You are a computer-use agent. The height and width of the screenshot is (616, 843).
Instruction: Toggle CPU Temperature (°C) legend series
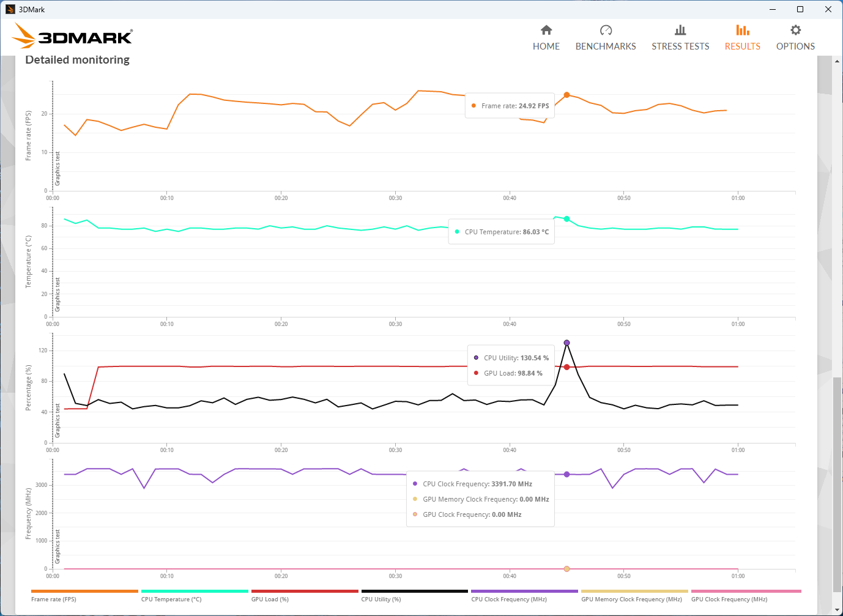point(195,592)
